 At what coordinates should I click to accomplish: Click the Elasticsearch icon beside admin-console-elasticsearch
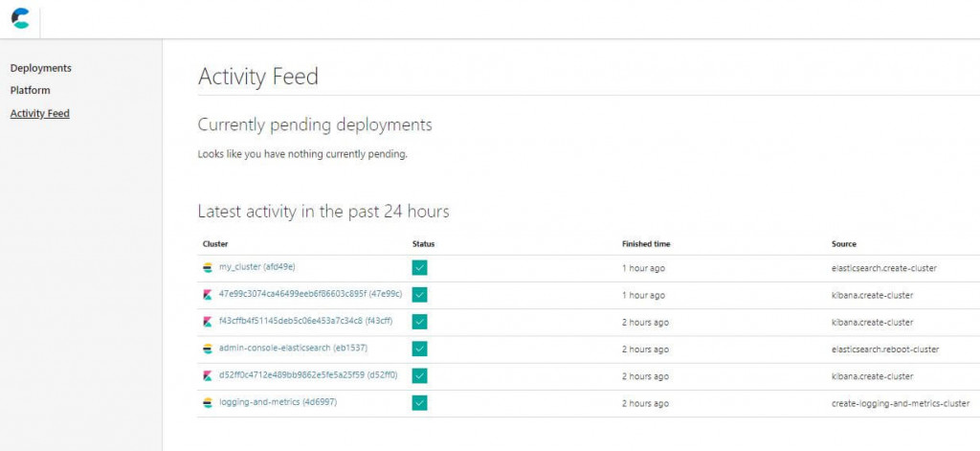(208, 350)
